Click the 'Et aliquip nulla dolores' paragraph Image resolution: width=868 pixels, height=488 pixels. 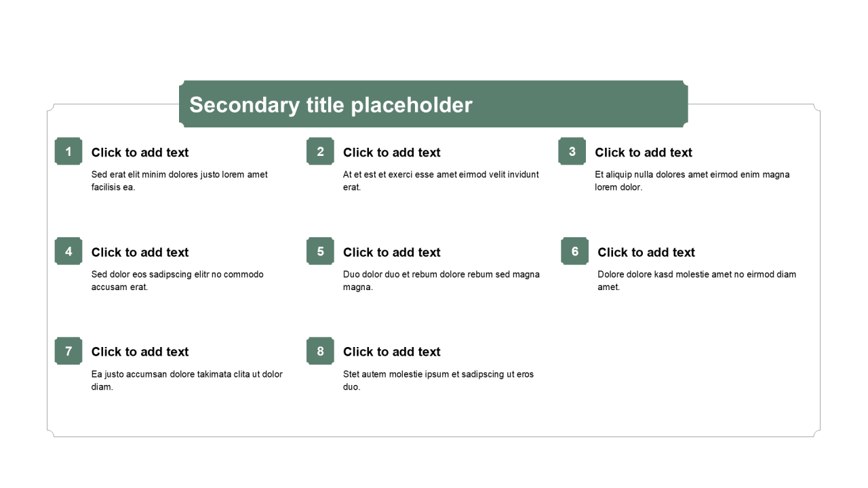click(x=692, y=180)
